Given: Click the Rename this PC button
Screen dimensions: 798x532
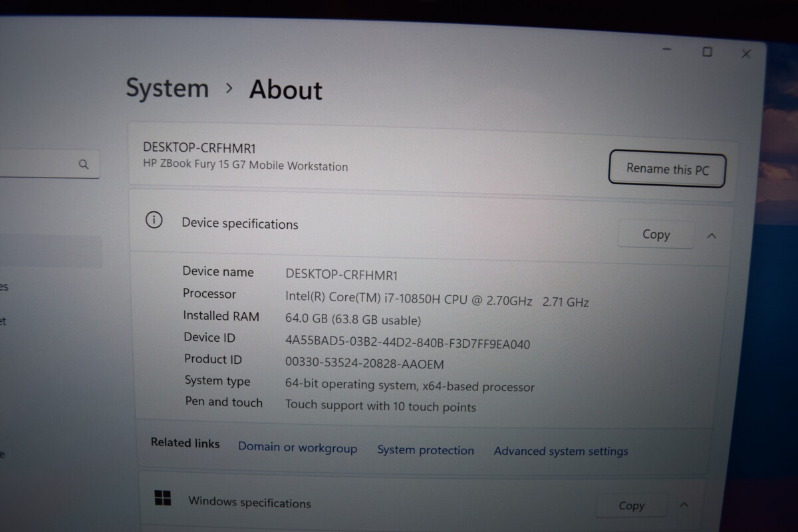Looking at the screenshot, I should coord(667,169).
